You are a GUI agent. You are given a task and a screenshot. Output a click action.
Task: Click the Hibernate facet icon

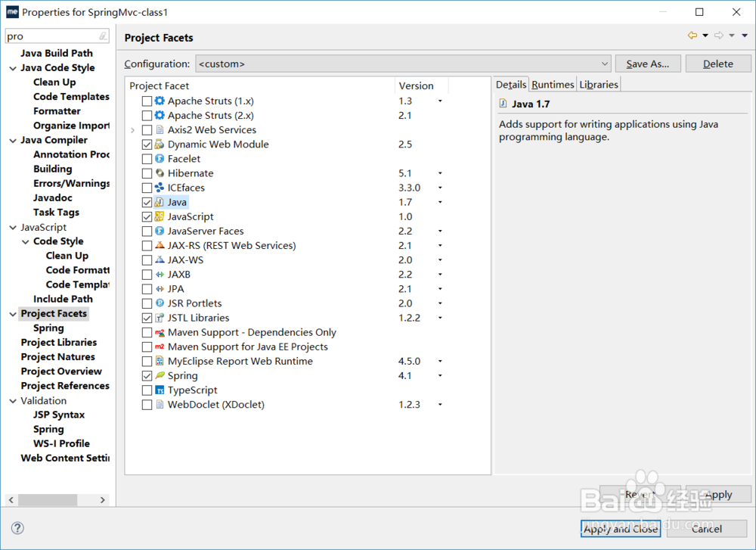coord(160,173)
